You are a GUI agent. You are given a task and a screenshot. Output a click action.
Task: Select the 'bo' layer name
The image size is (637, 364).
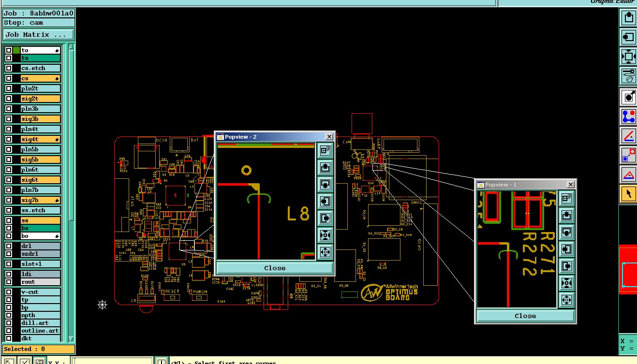pos(41,236)
